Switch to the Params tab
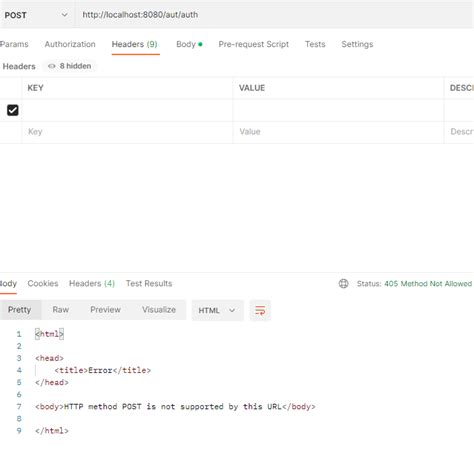 [x=14, y=44]
